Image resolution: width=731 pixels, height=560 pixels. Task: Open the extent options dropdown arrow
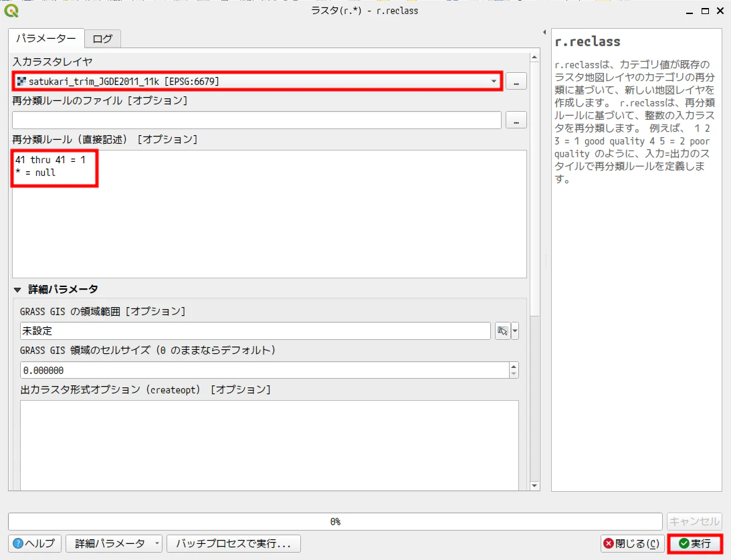[x=515, y=331]
